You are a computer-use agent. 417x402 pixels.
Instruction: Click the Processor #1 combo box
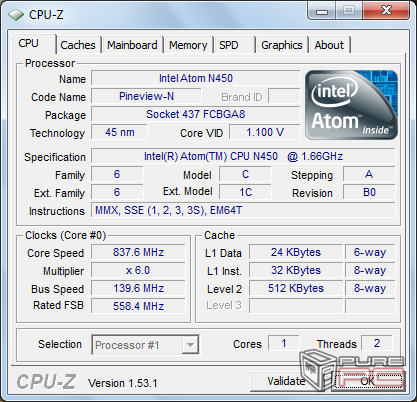click(145, 345)
